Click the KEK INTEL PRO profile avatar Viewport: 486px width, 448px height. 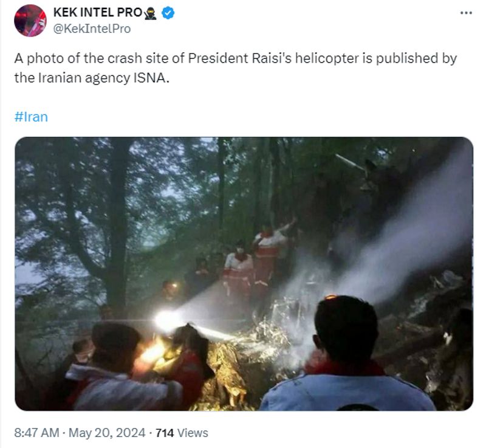pos(30,21)
